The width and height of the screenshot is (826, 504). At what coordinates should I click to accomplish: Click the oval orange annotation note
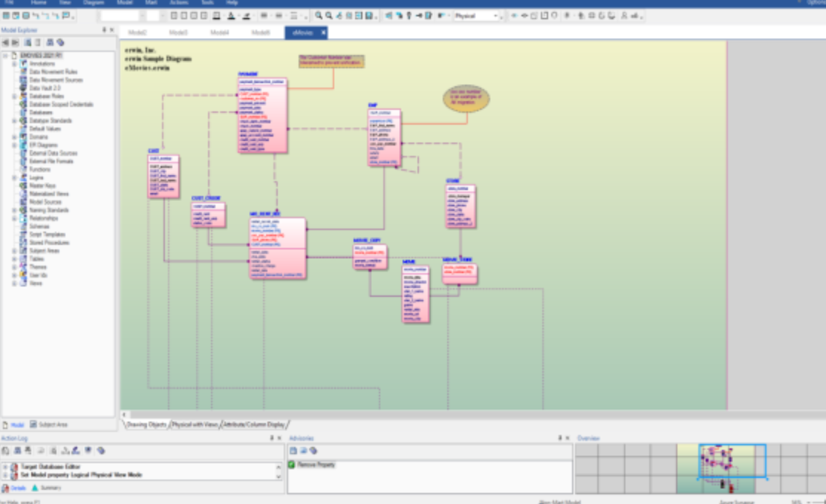pyautogui.click(x=466, y=99)
